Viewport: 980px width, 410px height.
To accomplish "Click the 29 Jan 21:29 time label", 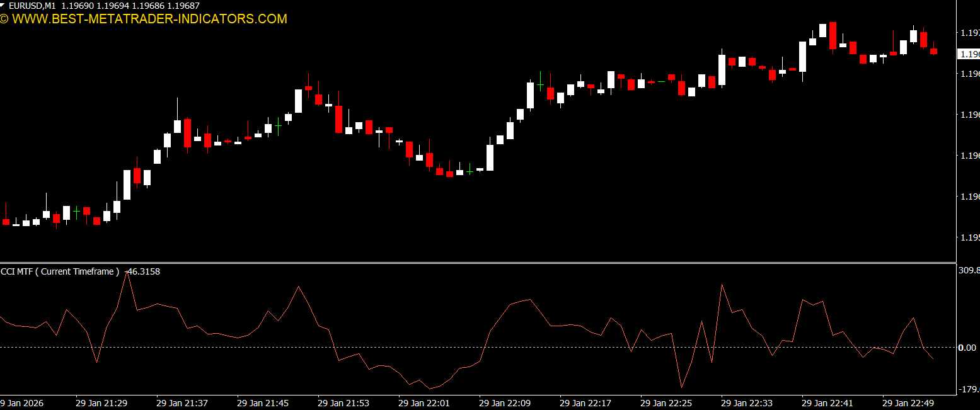I will point(101,402).
